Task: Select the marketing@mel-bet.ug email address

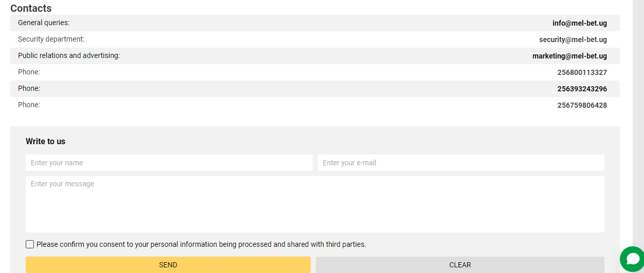Action: (x=570, y=56)
